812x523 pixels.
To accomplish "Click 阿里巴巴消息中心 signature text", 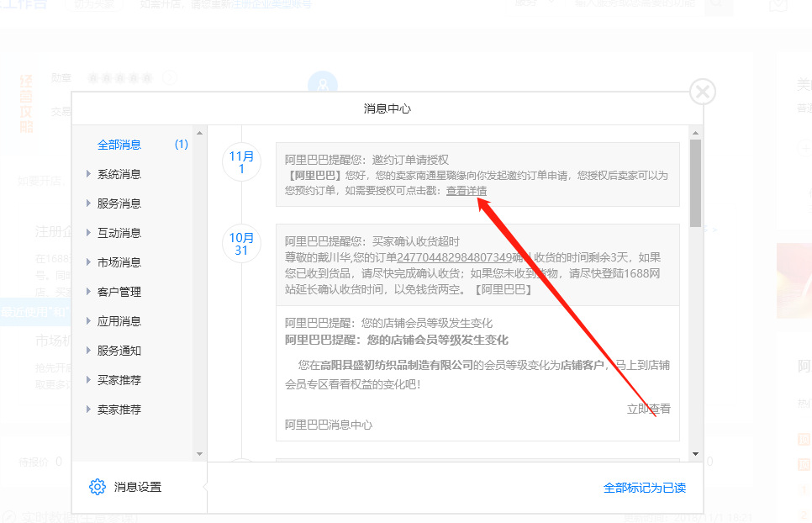I will [x=329, y=425].
